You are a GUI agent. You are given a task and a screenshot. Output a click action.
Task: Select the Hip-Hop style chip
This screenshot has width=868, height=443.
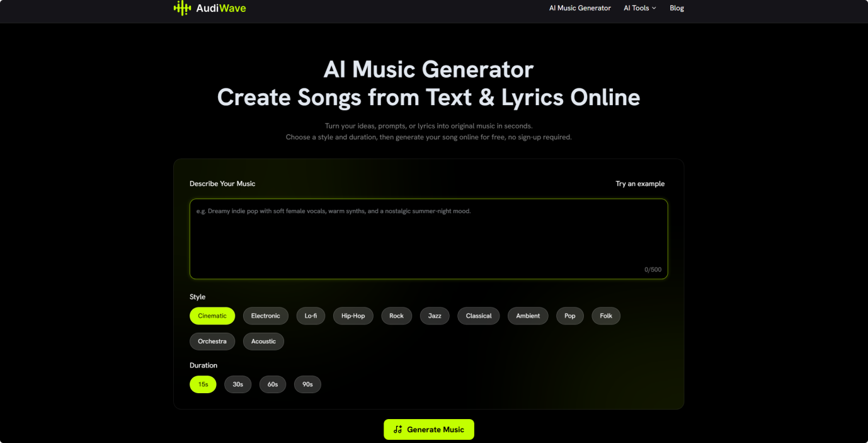click(353, 316)
